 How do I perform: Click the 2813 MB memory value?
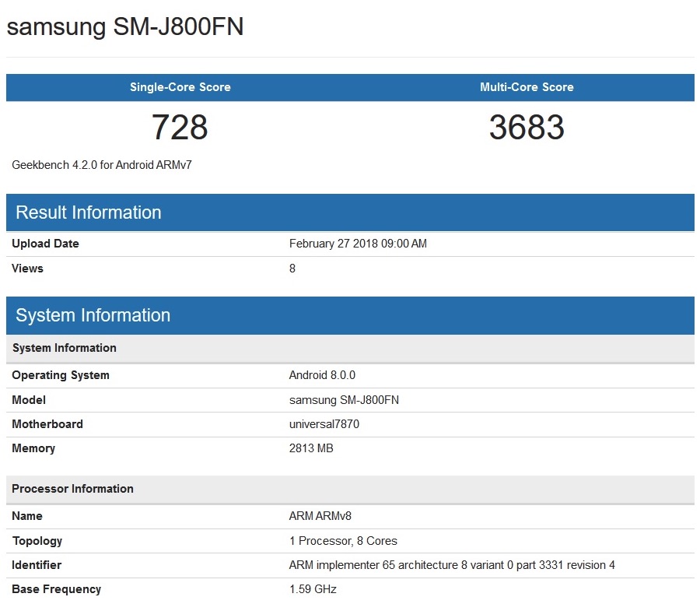tap(311, 448)
